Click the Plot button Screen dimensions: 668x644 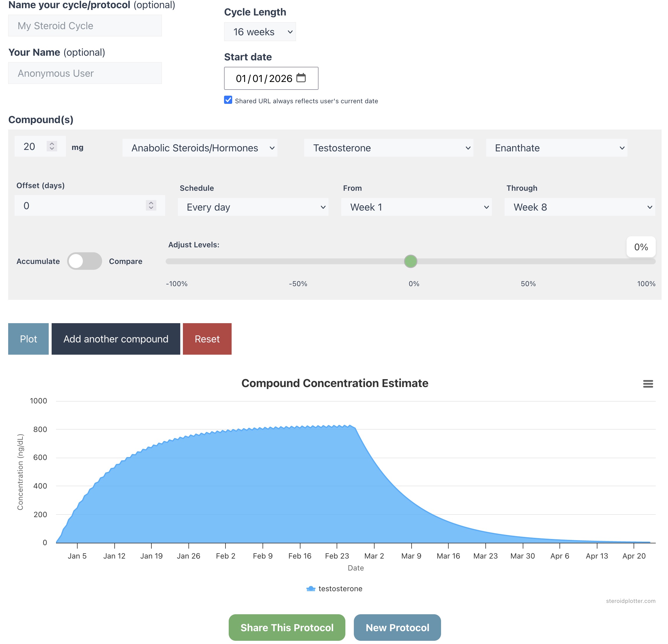pos(28,339)
